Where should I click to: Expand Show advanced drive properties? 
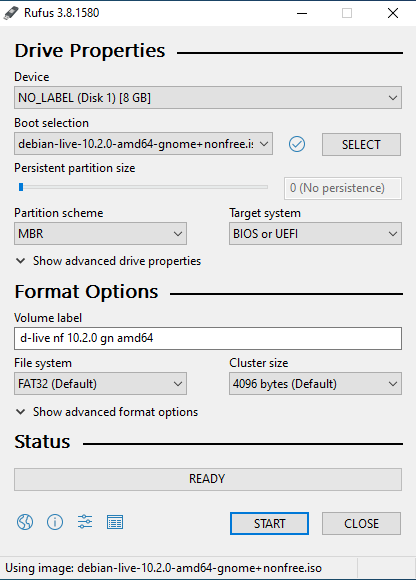(108, 261)
